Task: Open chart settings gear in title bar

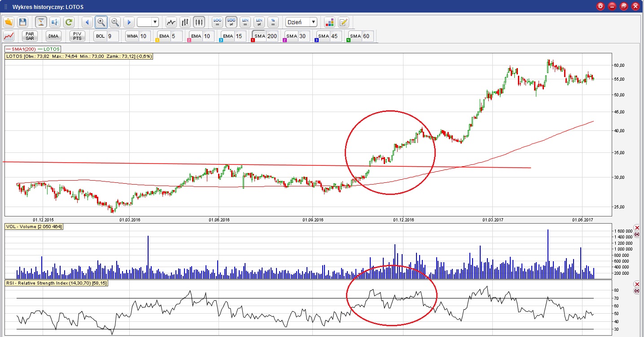Action: pyautogui.click(x=600, y=6)
